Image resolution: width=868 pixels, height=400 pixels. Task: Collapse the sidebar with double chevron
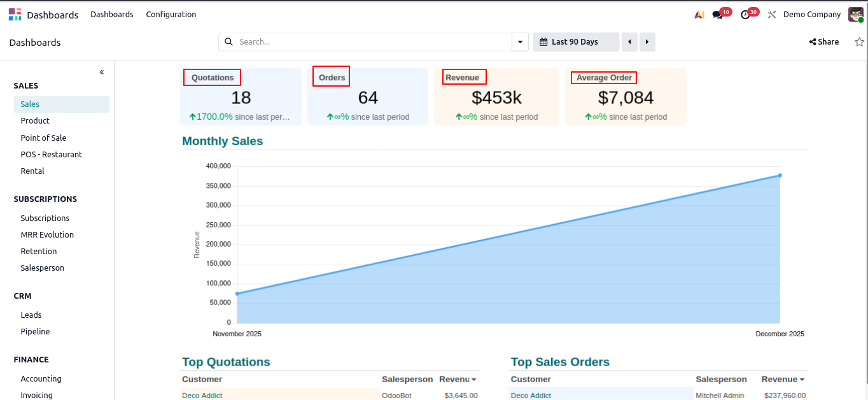[102, 72]
